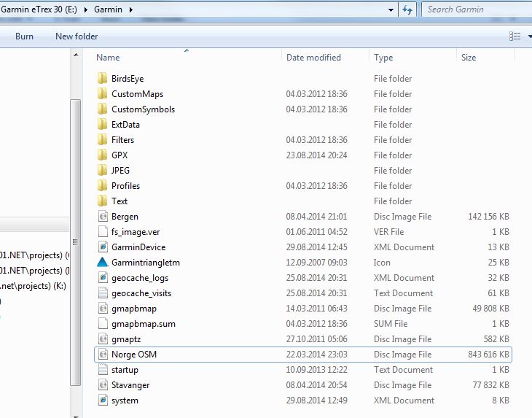Open the address bar history dropdown arrow
The width and height of the screenshot is (532, 418).
(391, 9)
